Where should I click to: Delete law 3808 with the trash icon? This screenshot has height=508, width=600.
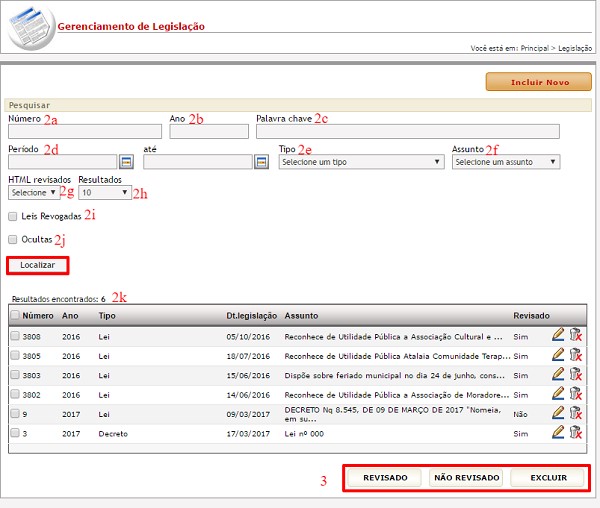pyautogui.click(x=576, y=335)
